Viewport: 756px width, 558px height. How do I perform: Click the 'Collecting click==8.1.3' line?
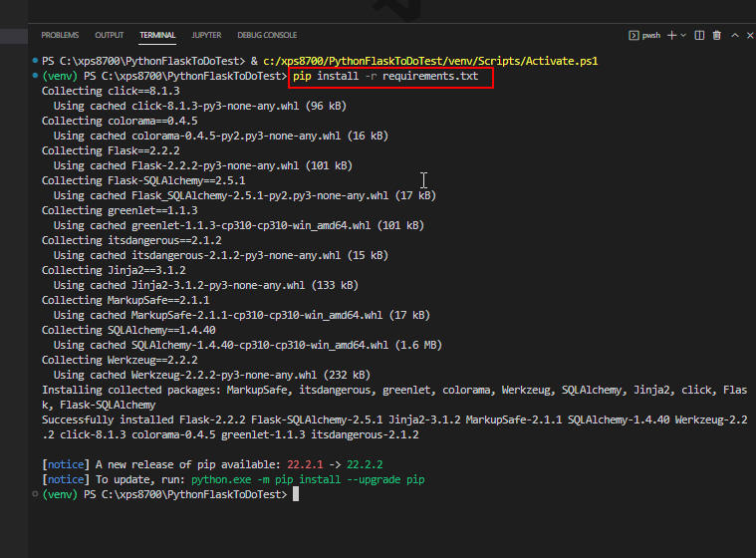pyautogui.click(x=111, y=91)
